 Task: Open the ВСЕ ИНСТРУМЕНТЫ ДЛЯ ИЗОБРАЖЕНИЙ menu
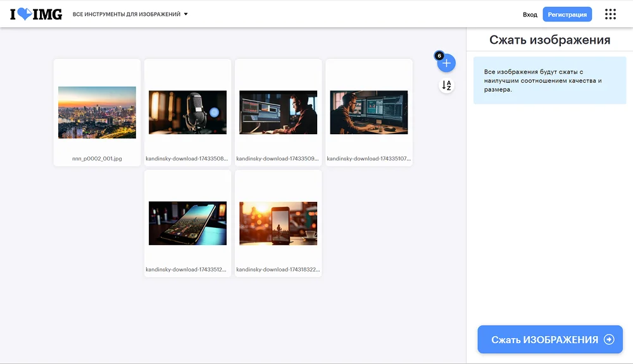[127, 14]
